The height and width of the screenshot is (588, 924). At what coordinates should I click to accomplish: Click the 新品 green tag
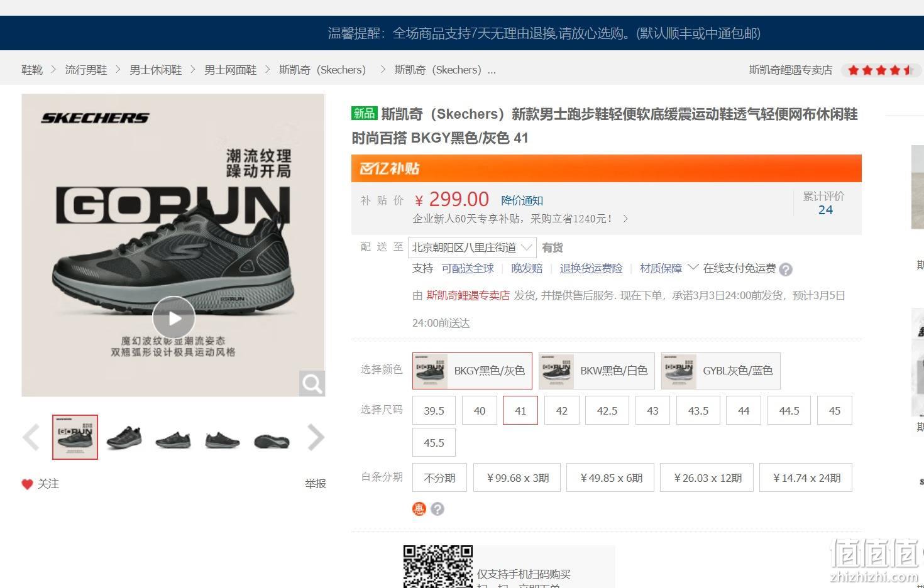pos(364,113)
